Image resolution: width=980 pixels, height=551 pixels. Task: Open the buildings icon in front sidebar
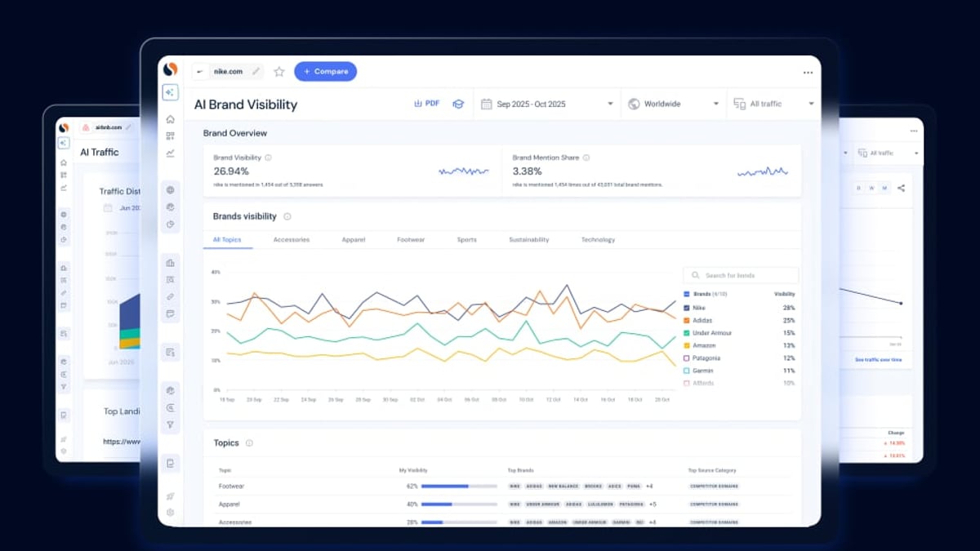170,263
